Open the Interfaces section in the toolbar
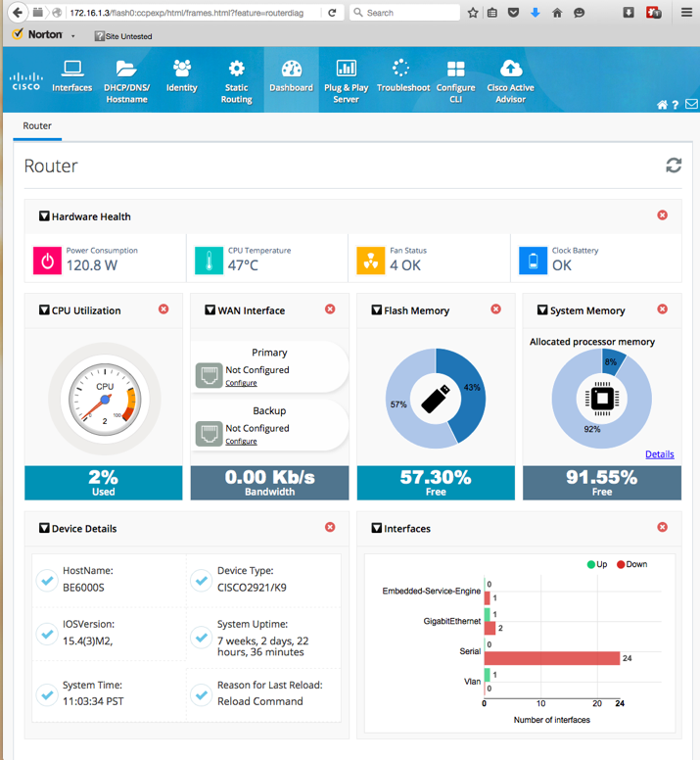 [72, 76]
